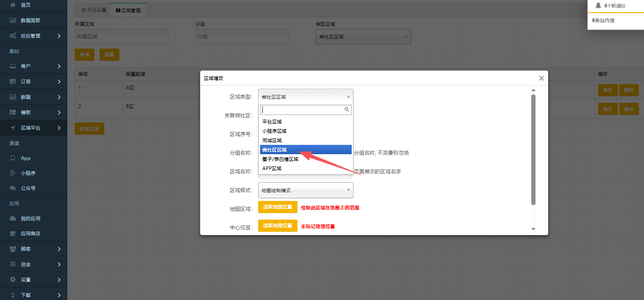The height and width of the screenshot is (300, 644).
Task: Switch to 平台设置 tab
Action: pos(94,10)
